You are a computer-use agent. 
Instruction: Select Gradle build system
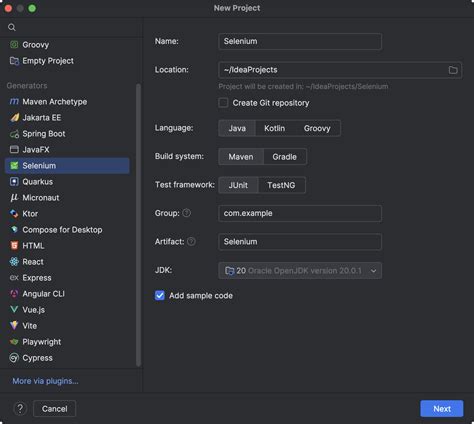284,157
